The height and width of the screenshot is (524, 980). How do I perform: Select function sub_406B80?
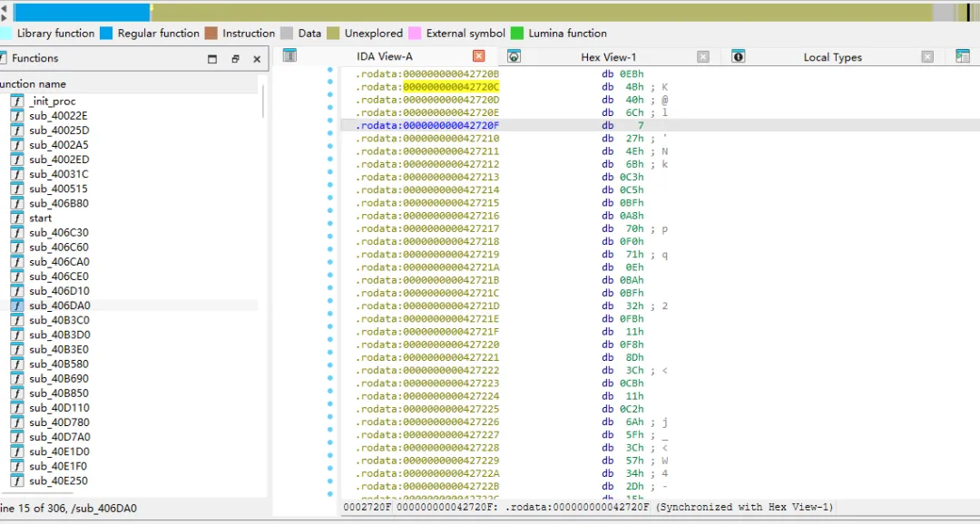click(59, 204)
